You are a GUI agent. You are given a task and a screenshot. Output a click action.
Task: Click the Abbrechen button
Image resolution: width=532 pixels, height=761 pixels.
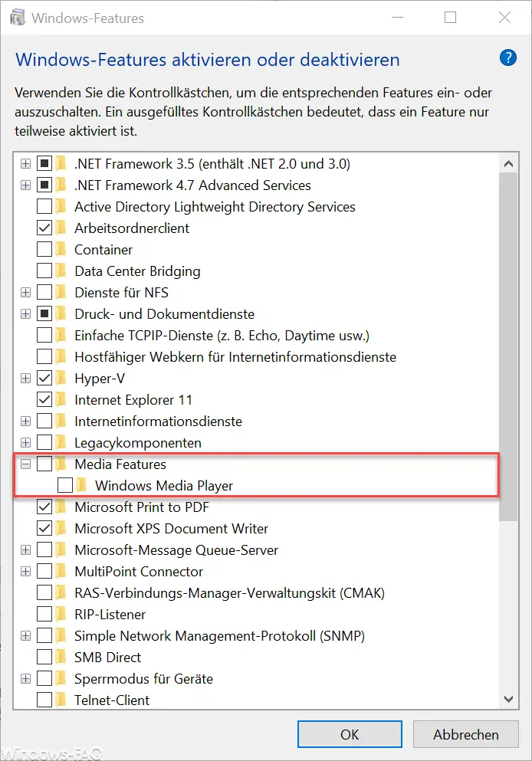tap(466, 734)
